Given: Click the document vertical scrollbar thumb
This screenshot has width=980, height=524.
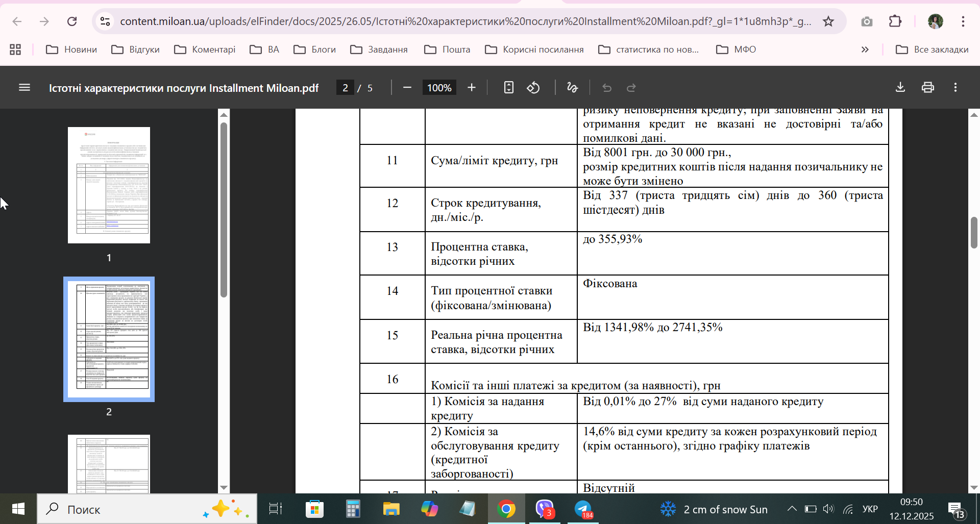Looking at the screenshot, I should pos(974,233).
